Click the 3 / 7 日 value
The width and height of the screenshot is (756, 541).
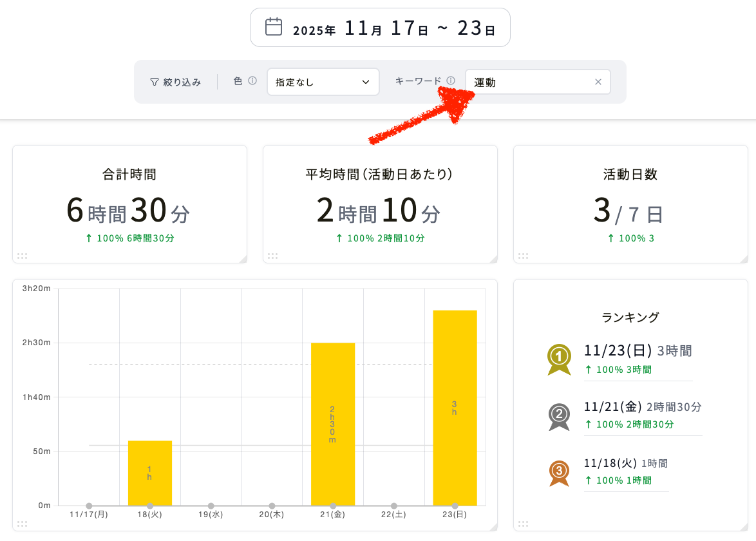click(x=628, y=212)
